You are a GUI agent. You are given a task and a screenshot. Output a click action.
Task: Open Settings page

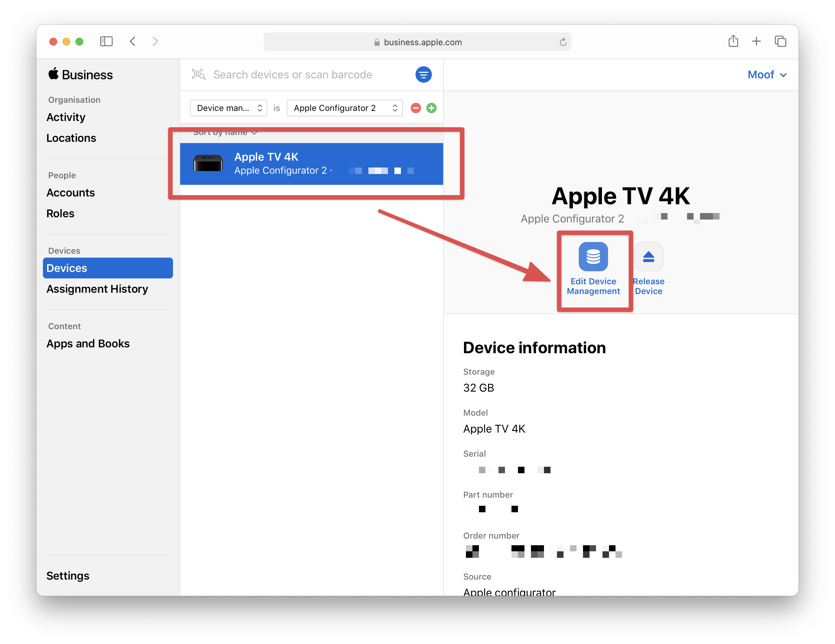pyautogui.click(x=66, y=575)
